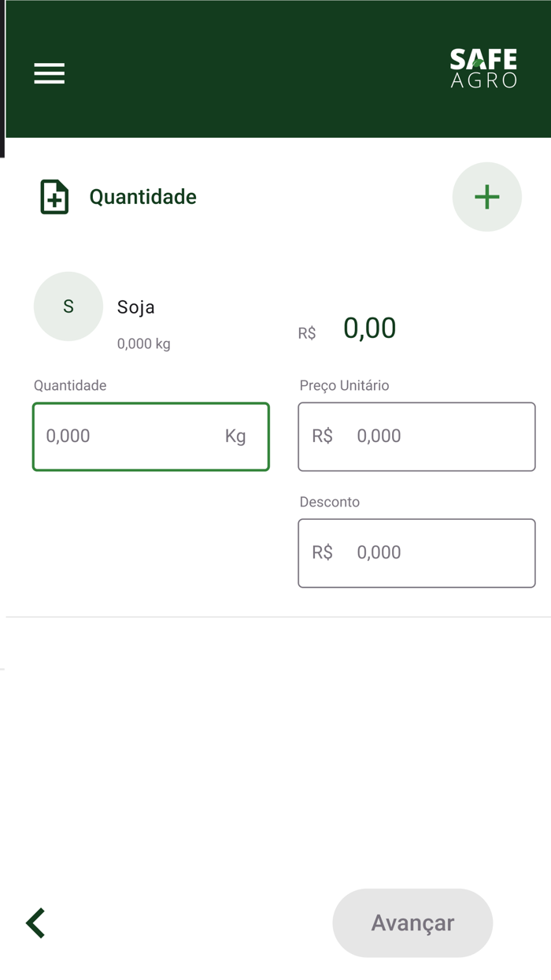Focus the Desconto input field
551x980 pixels.
(x=416, y=553)
